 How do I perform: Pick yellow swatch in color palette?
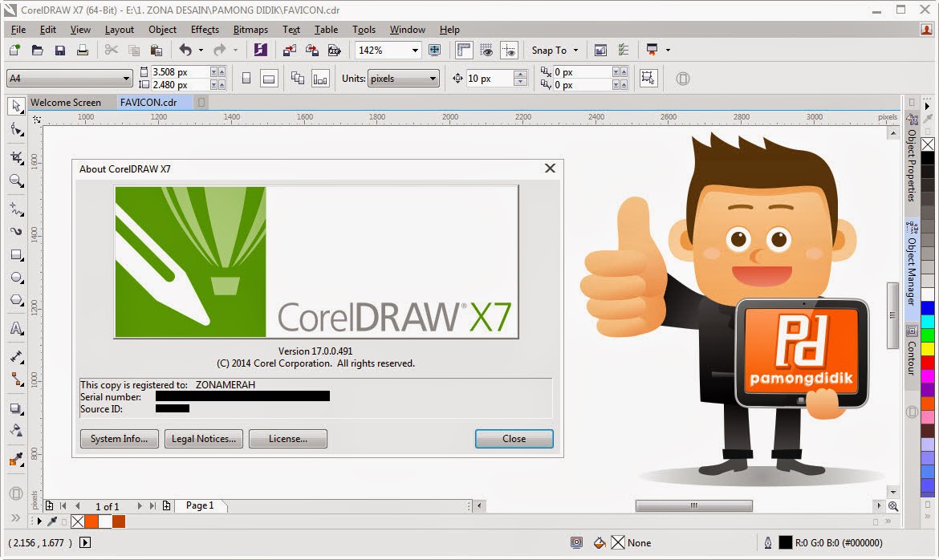point(928,348)
